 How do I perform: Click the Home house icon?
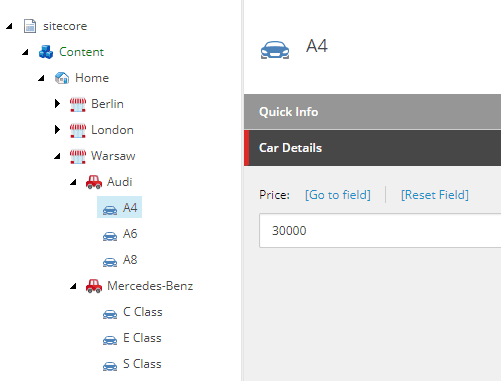[62, 78]
